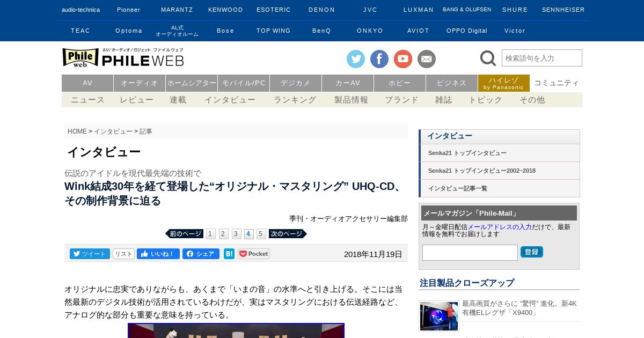
Task: Open the OPPO Digital brand link
Action: (467, 31)
